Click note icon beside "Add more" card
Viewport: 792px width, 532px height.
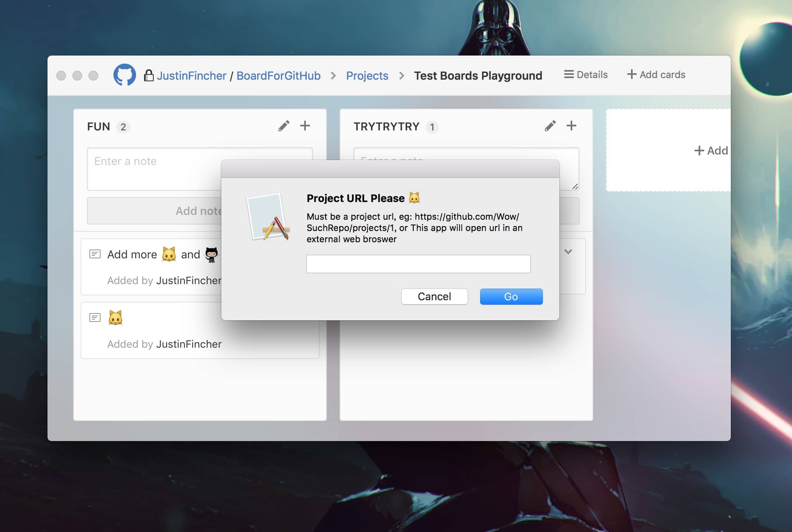click(95, 254)
